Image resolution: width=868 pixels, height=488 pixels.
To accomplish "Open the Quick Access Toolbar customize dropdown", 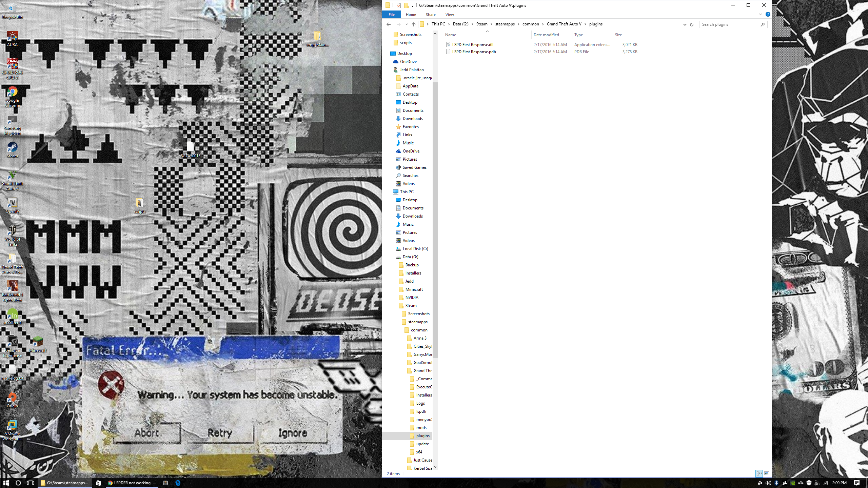I will pyautogui.click(x=412, y=5).
